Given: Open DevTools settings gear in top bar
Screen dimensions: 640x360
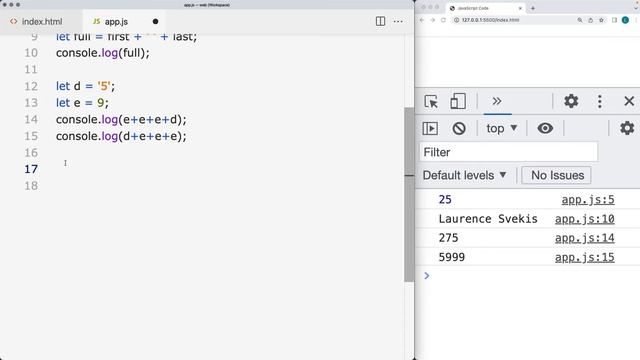Looking at the screenshot, I should click(571, 101).
